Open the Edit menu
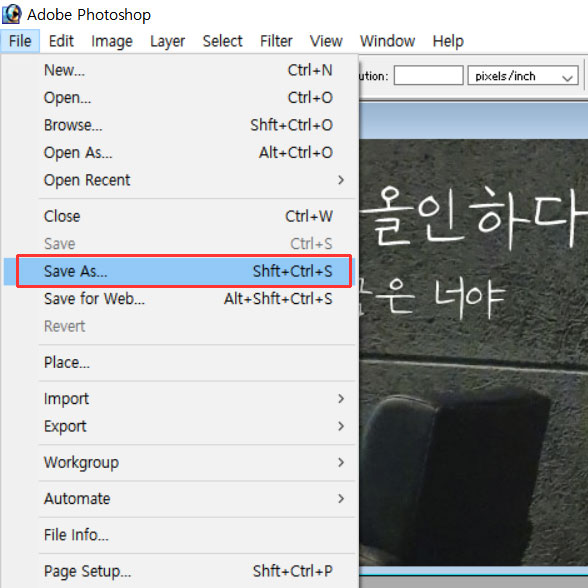 [x=61, y=41]
